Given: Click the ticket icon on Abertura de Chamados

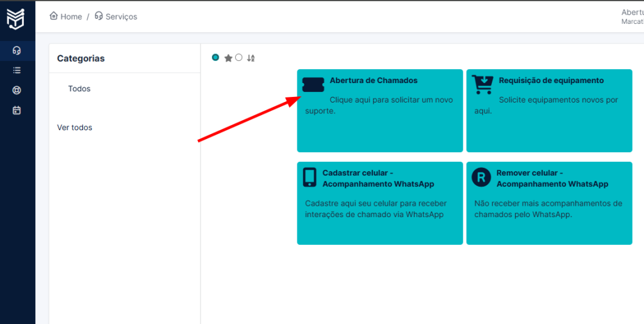Looking at the screenshot, I should coord(313,85).
